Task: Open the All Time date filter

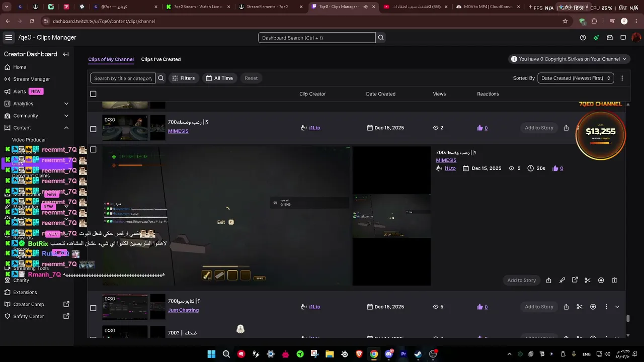Action: click(219, 78)
